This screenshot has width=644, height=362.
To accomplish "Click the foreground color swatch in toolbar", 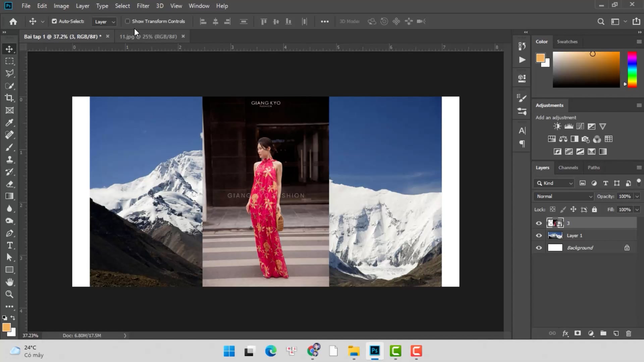I will 6,327.
